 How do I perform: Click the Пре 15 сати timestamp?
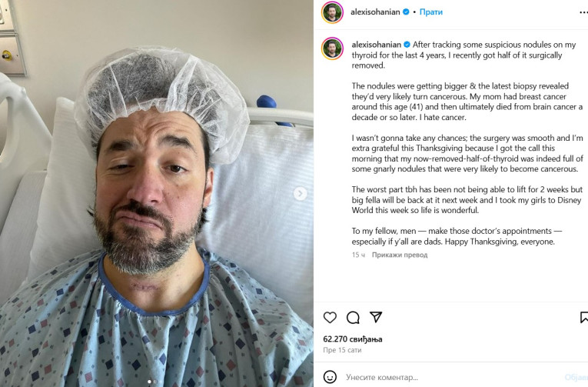[x=342, y=350]
